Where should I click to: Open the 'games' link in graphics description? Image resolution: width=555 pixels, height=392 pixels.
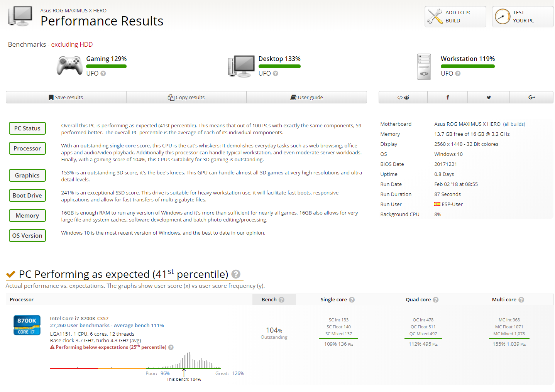pos(276,172)
